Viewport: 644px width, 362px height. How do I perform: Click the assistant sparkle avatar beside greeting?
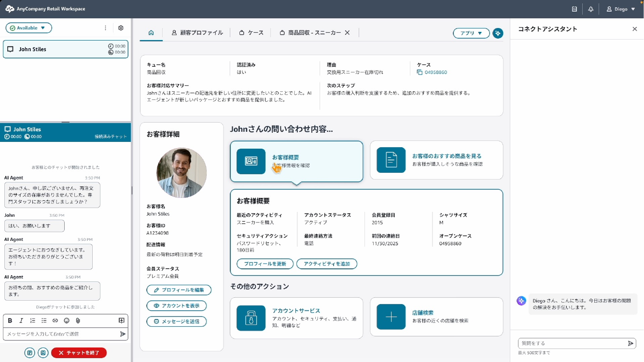click(521, 301)
